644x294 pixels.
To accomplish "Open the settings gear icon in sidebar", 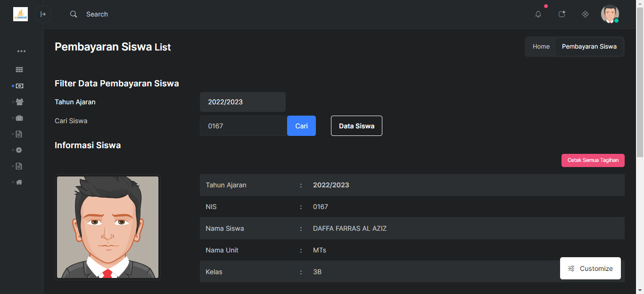I will (x=19, y=150).
